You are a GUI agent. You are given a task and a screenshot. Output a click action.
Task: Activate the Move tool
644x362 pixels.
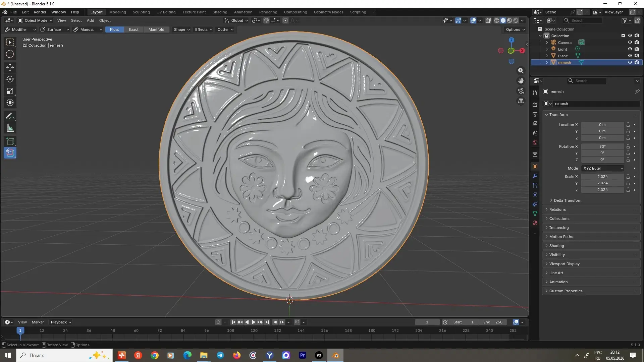click(x=10, y=67)
